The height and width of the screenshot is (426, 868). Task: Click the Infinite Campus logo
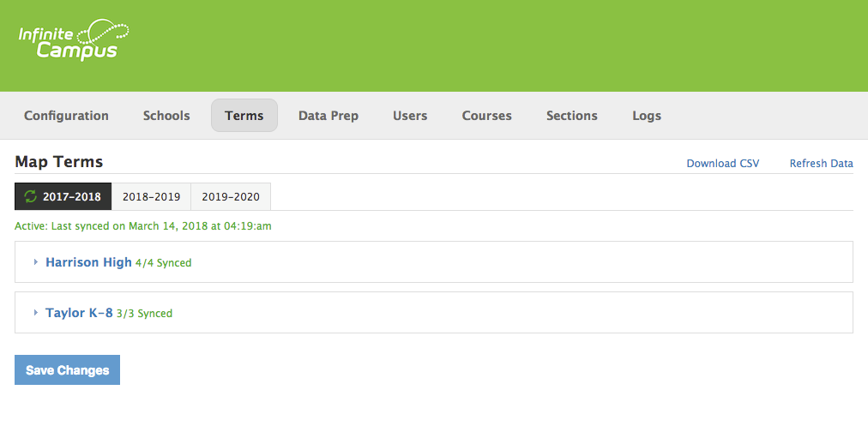pos(74,41)
